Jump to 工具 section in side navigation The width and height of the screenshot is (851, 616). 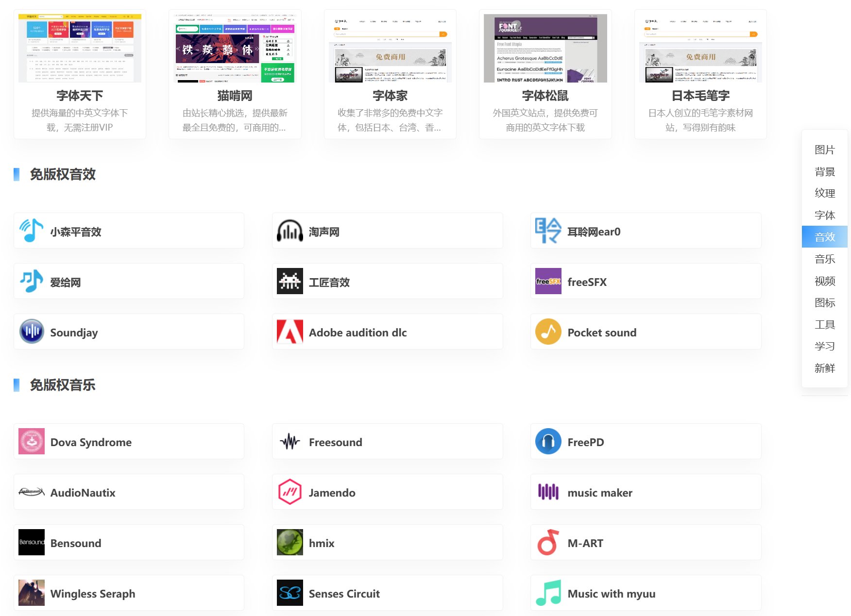pos(825,325)
